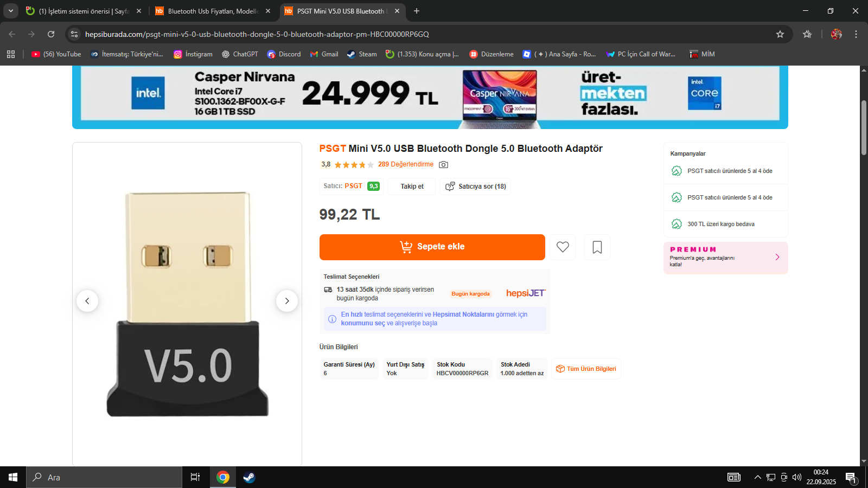
Task: Show next product image
Action: (287, 301)
